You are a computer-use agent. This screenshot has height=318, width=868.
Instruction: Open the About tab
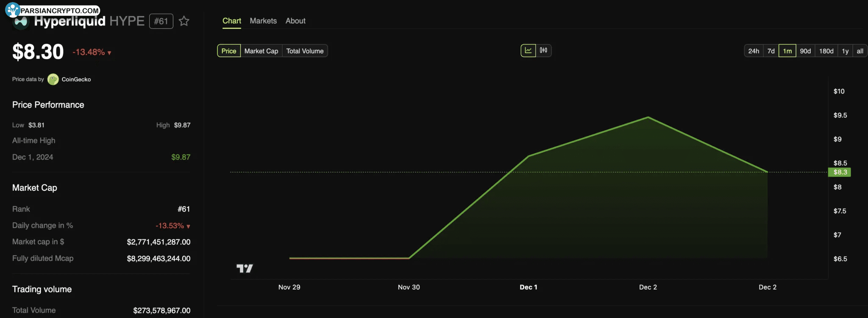(x=295, y=21)
